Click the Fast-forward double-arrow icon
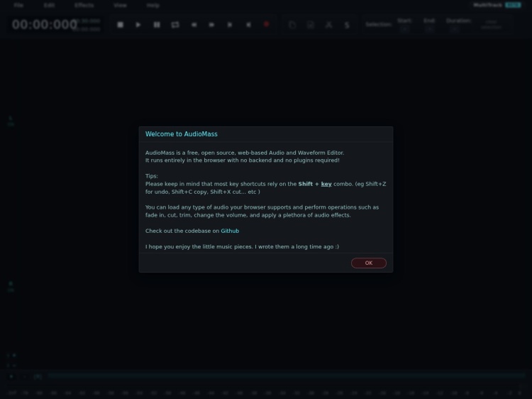Screen dimensions: 532x399 (x=211, y=25)
